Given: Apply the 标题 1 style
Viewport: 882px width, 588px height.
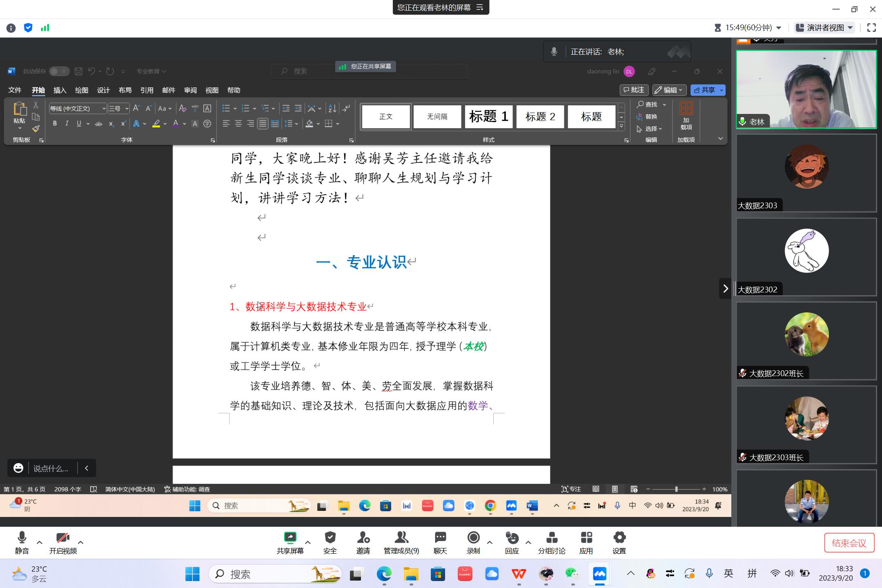Looking at the screenshot, I should point(489,117).
